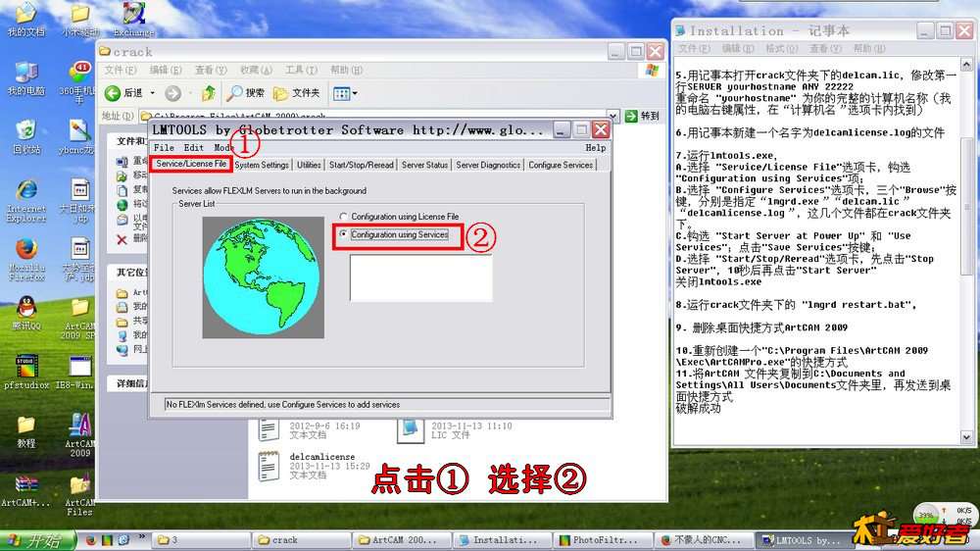Open the Favorites menu in crack window
The width and height of the screenshot is (980, 551).
pos(256,70)
